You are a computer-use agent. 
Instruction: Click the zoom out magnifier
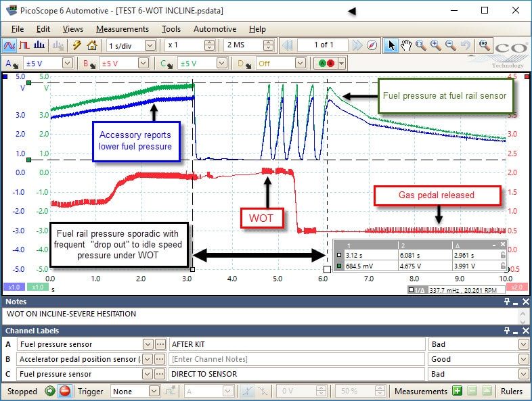click(x=451, y=45)
